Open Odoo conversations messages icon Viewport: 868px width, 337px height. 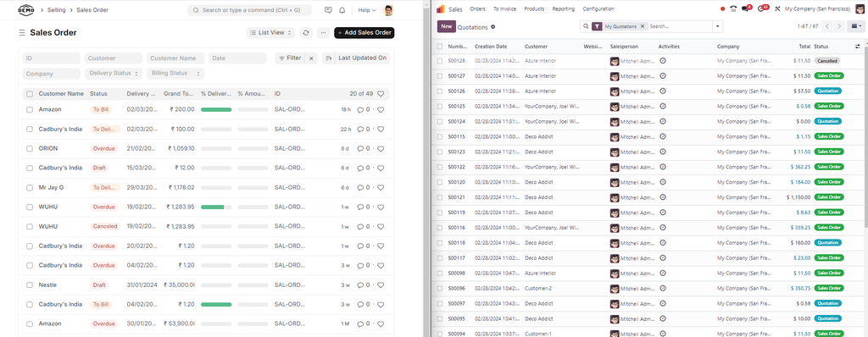pyautogui.click(x=746, y=8)
